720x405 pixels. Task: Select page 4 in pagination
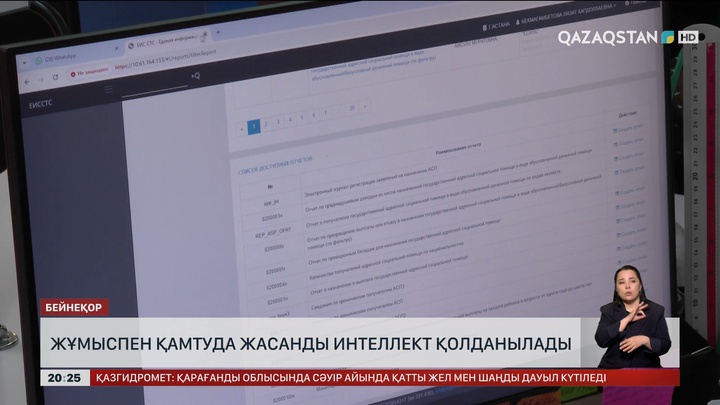pyautogui.click(x=290, y=119)
